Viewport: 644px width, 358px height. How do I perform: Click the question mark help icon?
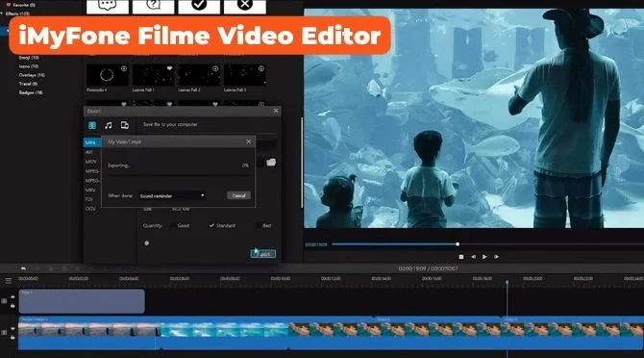pyautogui.click(x=153, y=6)
